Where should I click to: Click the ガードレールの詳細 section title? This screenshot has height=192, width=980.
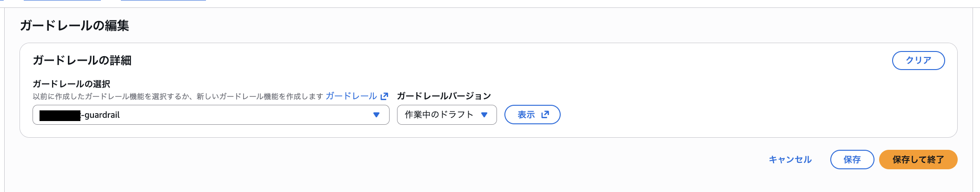pos(82,60)
